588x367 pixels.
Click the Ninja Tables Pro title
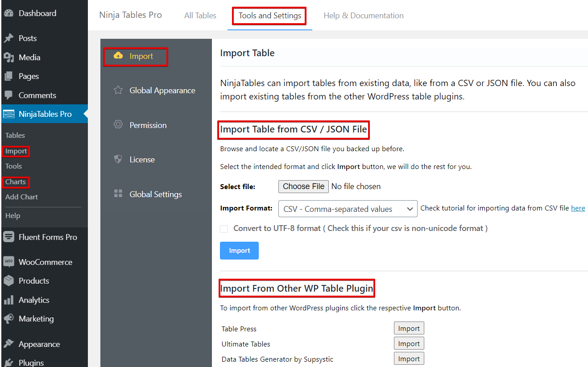(x=130, y=15)
